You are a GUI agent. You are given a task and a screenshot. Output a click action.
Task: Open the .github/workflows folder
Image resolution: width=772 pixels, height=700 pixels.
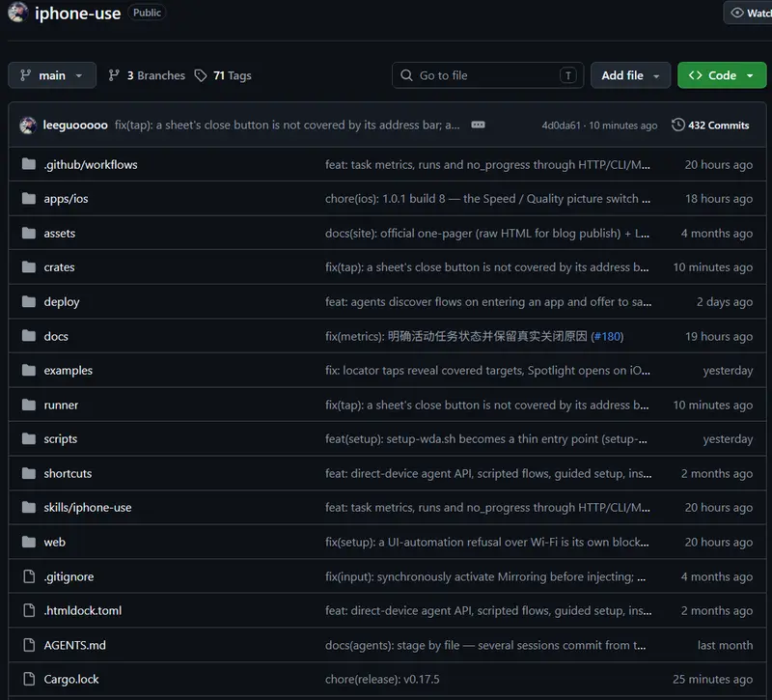[91, 164]
